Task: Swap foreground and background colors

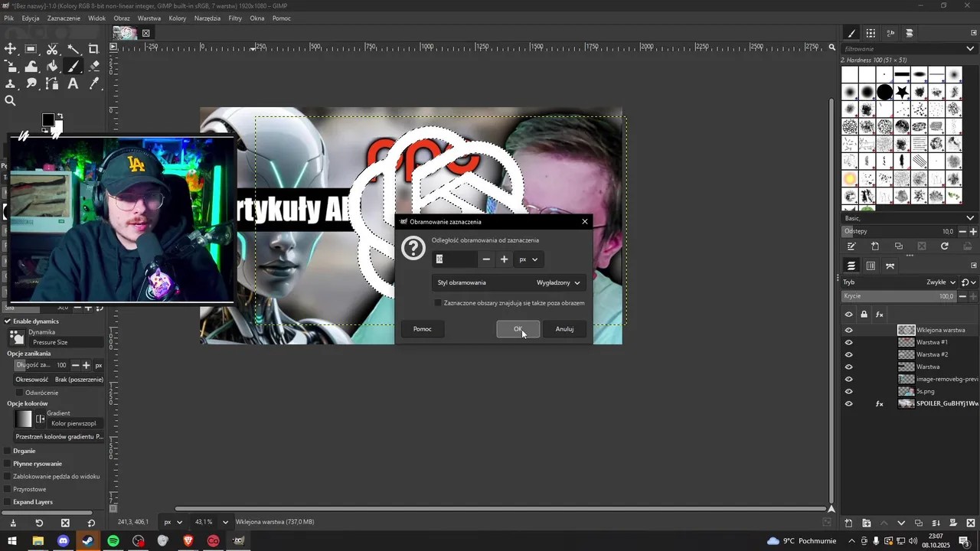Action: 60,116
